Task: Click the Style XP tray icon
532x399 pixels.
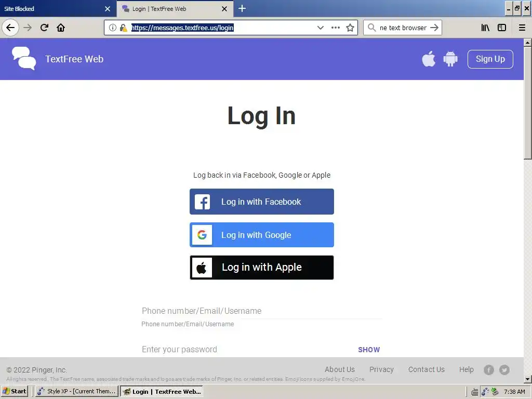Action: click(x=485, y=392)
